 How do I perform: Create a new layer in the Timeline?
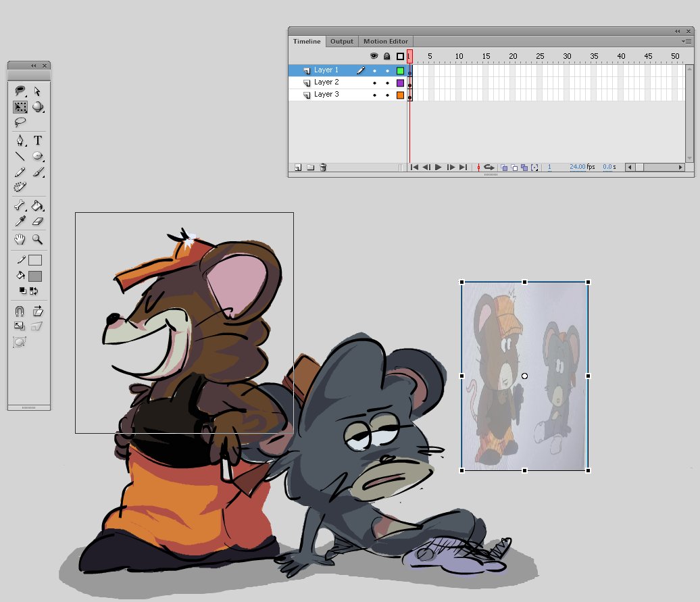click(x=298, y=168)
